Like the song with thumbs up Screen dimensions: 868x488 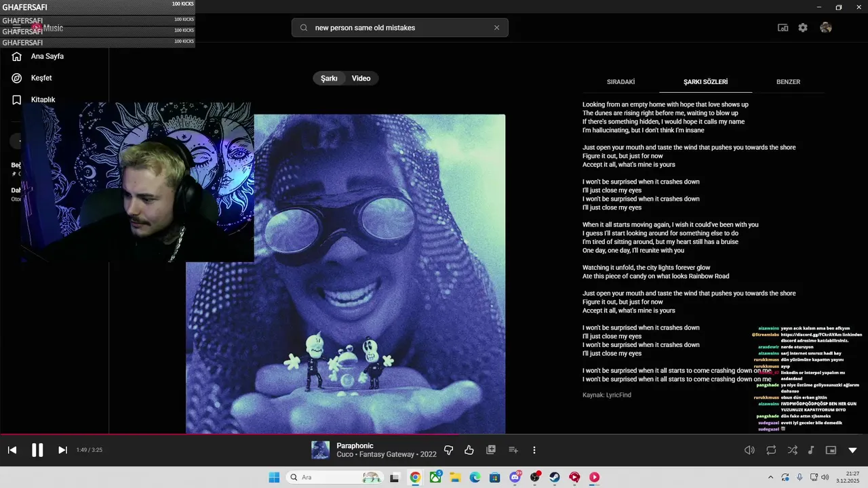pos(469,450)
